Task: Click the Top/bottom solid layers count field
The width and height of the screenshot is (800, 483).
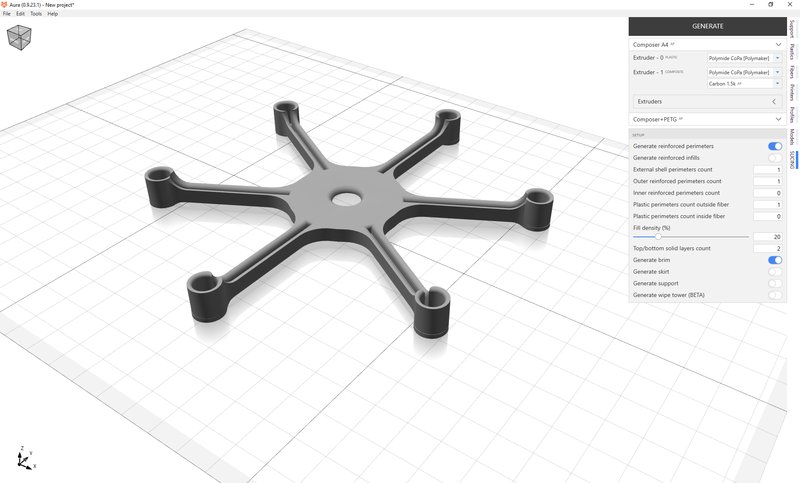Action: coord(768,248)
